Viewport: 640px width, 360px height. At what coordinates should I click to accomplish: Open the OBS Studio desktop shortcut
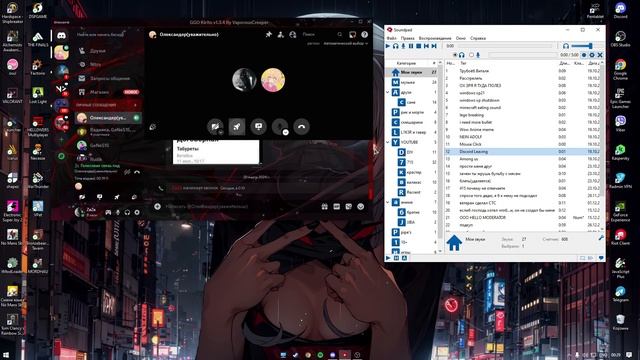(x=620, y=39)
